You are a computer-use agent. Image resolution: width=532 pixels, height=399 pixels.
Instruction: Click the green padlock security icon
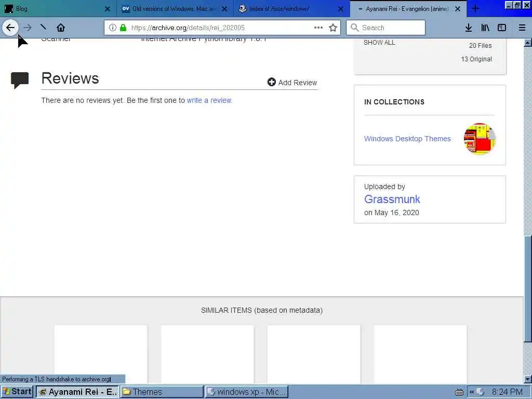click(123, 28)
